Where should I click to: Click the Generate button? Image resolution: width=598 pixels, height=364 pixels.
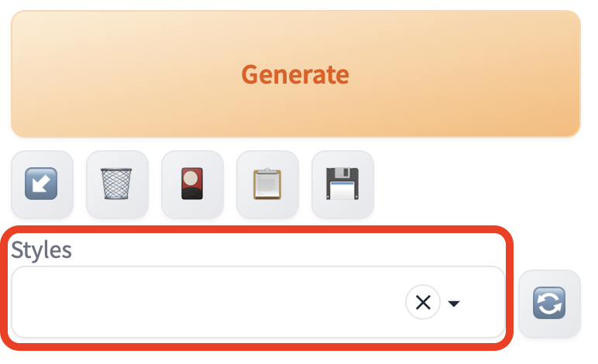tap(295, 74)
